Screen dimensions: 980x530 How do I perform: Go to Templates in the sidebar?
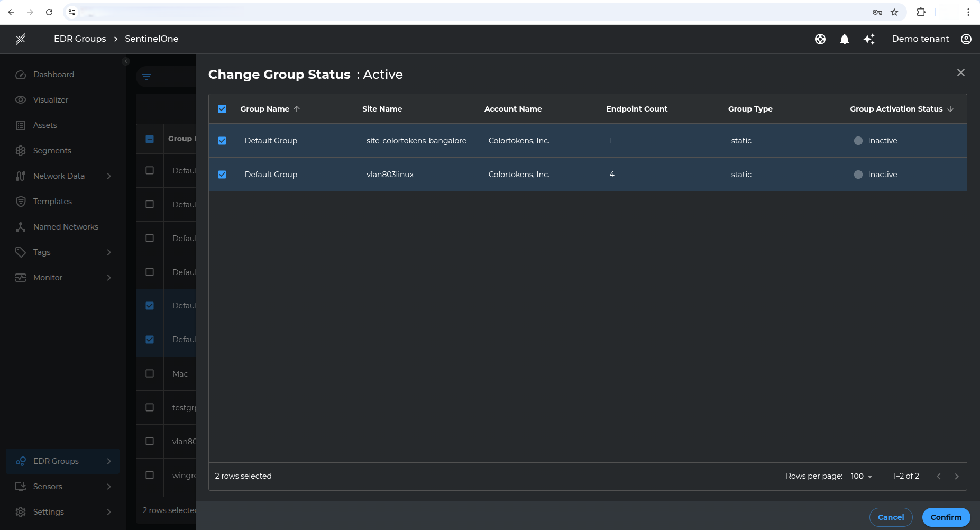pyautogui.click(x=52, y=202)
